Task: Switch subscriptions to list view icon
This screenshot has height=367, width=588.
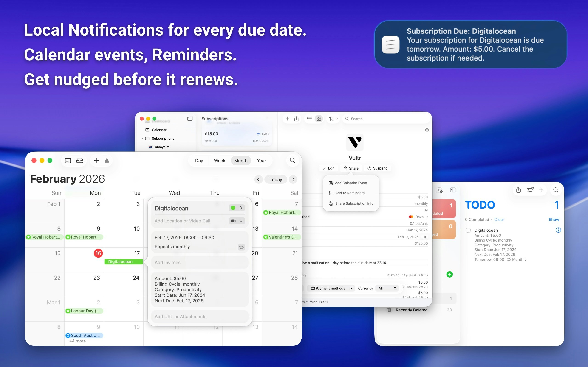Action: pos(309,119)
